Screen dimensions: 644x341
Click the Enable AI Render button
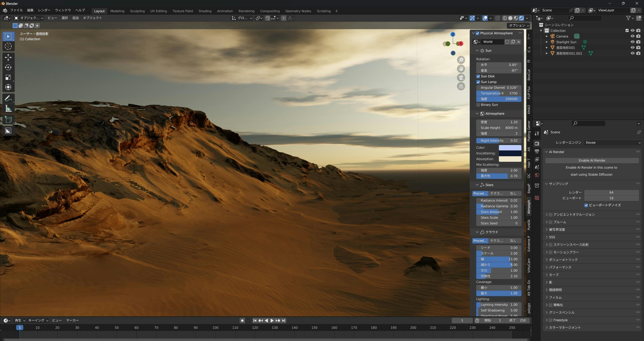(x=592, y=161)
